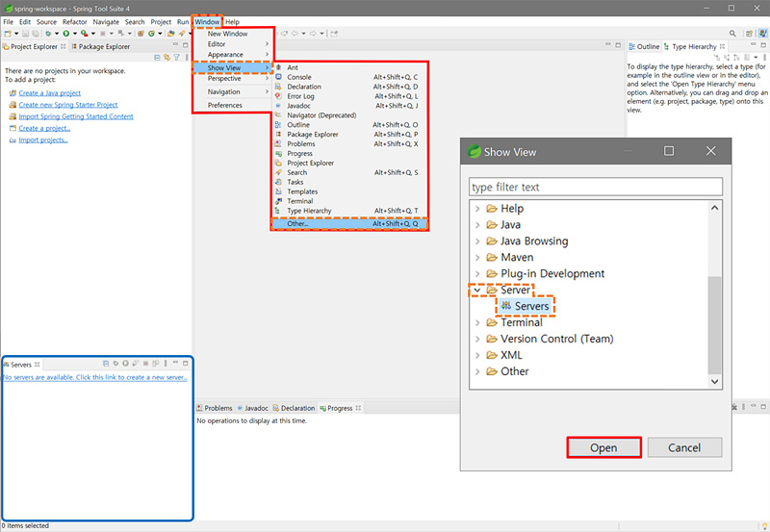770x532 pixels.
Task: Expand Version Control (Team) folder
Action: click(x=477, y=339)
